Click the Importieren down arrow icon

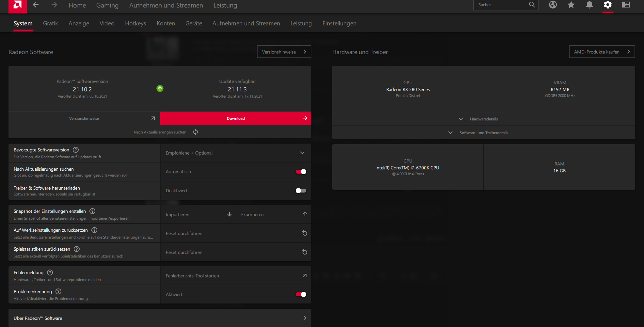tap(229, 214)
